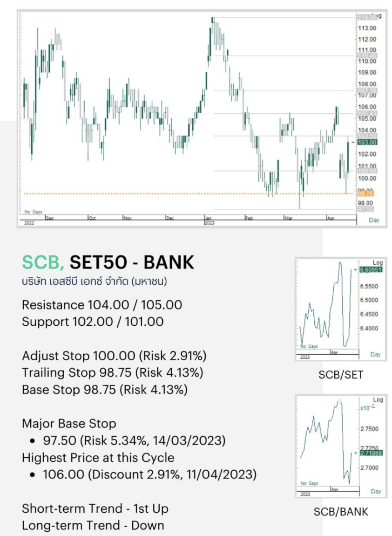Image resolution: width=392 pixels, height=536 pixels.
Task: Click the 6.60951 value tag in SCB/SET chart
Action: [371, 270]
